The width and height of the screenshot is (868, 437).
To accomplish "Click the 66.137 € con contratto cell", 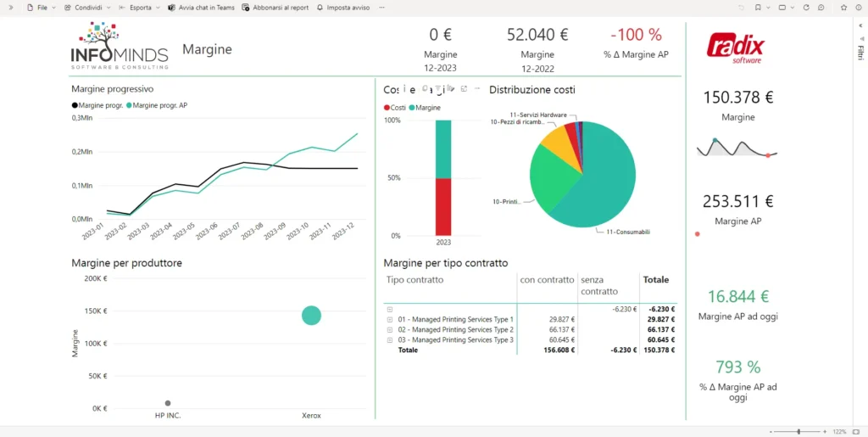I will click(x=562, y=329).
